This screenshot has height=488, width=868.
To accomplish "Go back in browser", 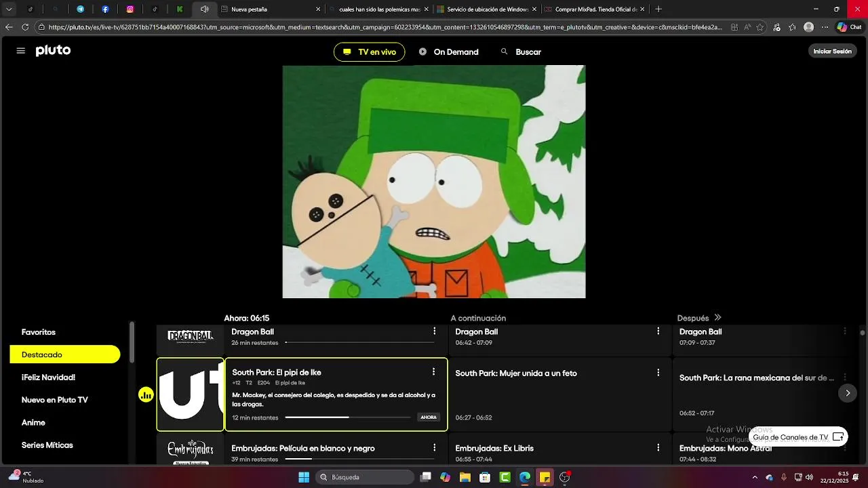I will (x=9, y=27).
